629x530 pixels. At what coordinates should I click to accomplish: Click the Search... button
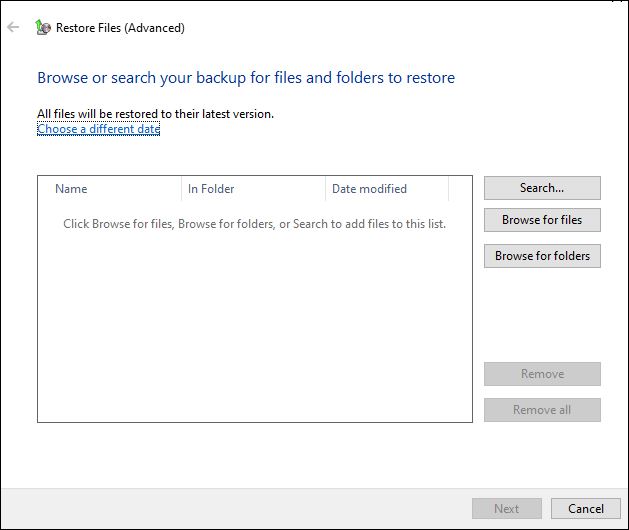point(542,188)
